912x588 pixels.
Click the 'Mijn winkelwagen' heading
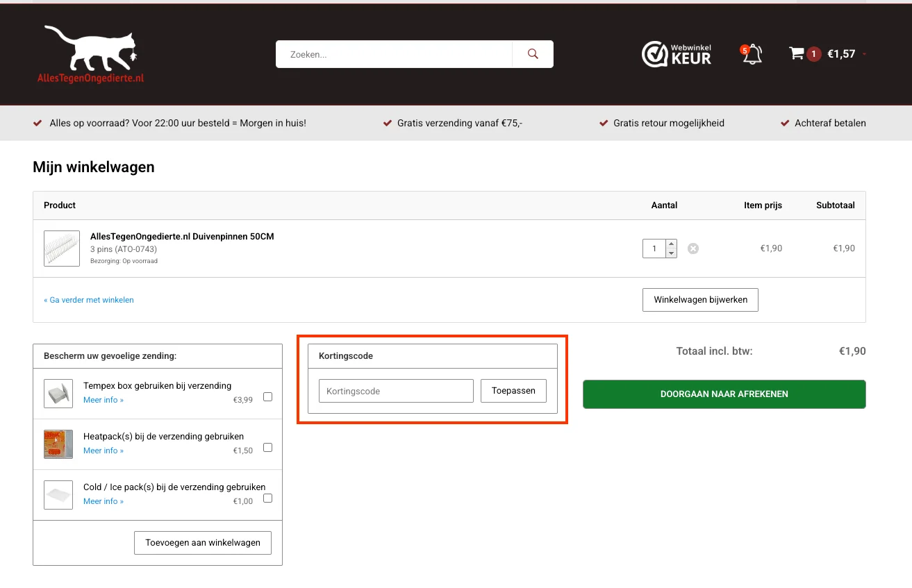pyautogui.click(x=94, y=167)
